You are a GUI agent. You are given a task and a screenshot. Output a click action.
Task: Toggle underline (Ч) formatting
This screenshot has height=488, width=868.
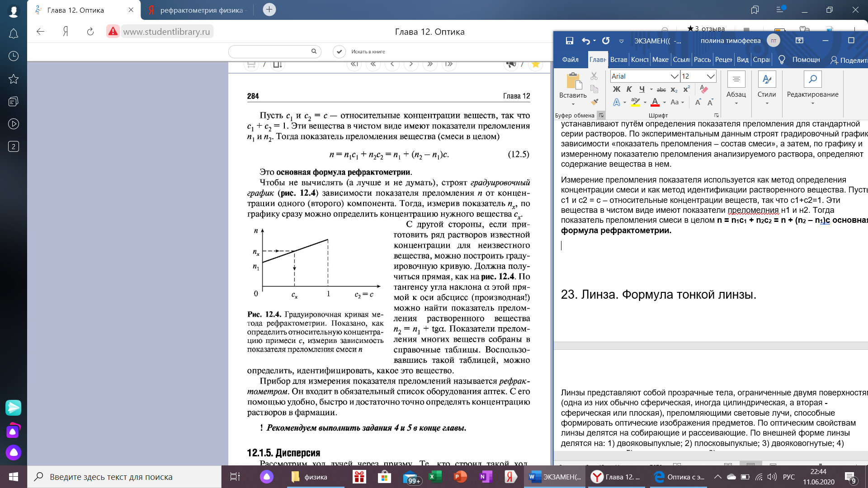pos(642,89)
